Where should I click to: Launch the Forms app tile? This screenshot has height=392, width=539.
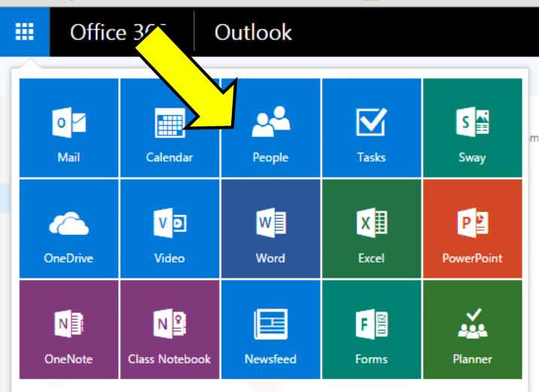372,330
